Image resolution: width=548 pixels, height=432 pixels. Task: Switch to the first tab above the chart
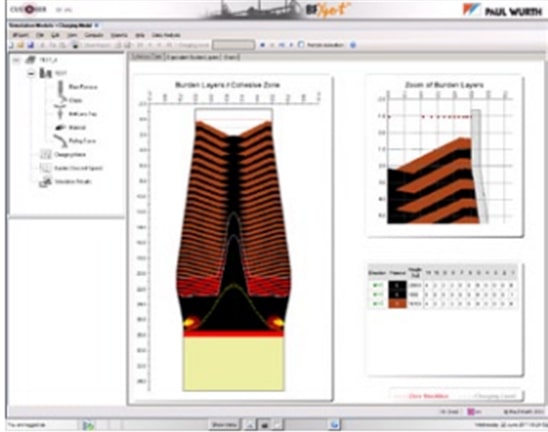tap(147, 57)
